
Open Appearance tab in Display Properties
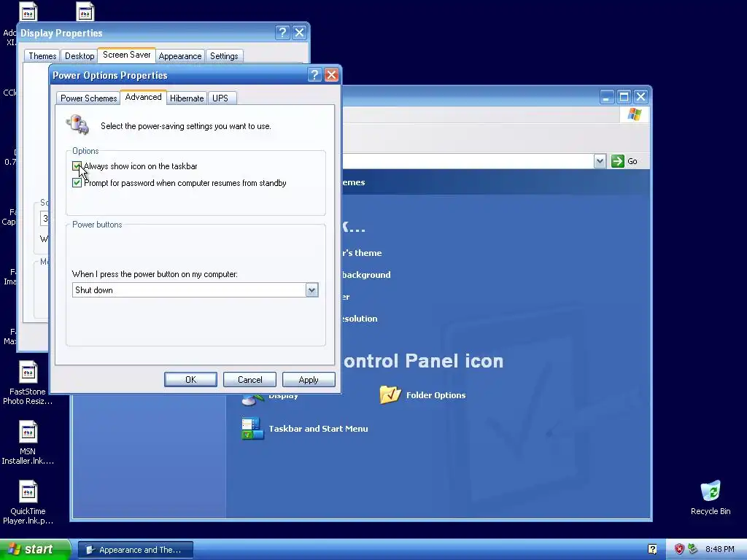click(x=180, y=56)
